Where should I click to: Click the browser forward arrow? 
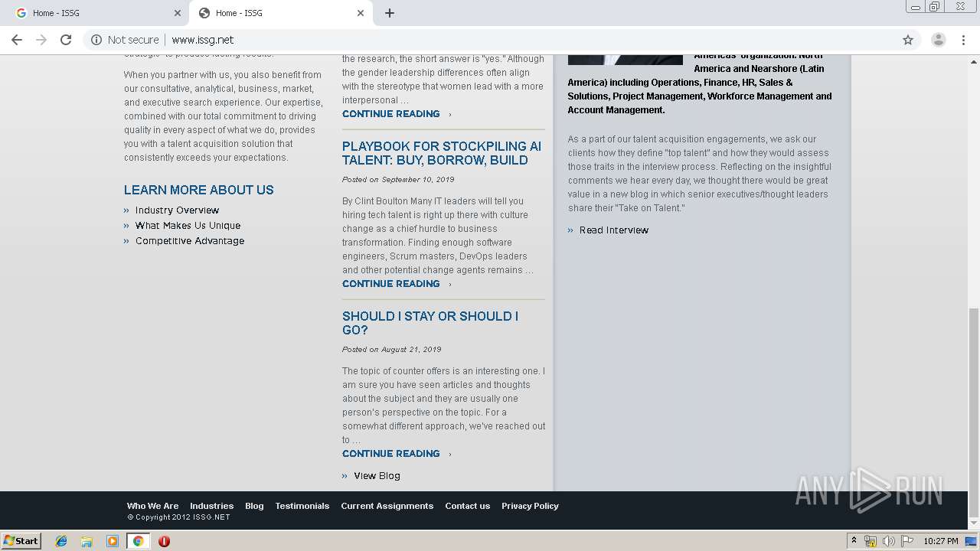pos(41,40)
